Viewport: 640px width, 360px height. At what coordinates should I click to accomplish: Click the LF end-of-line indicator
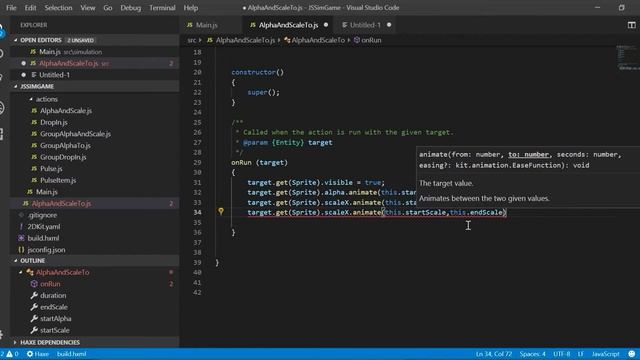(x=580, y=354)
